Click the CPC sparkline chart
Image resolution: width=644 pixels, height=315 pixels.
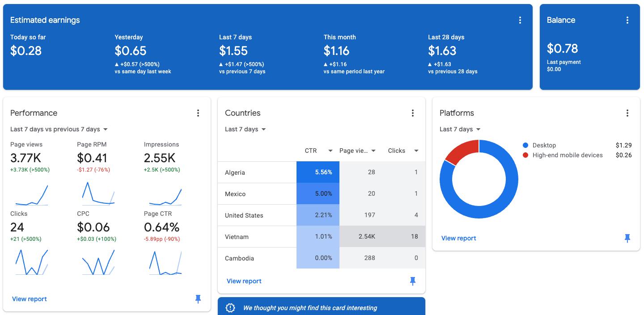98,262
